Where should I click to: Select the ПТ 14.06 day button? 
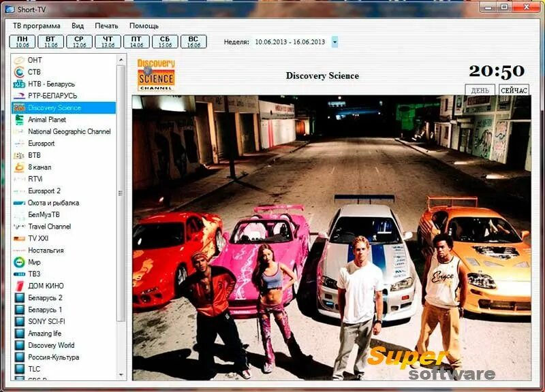pyautogui.click(x=137, y=42)
